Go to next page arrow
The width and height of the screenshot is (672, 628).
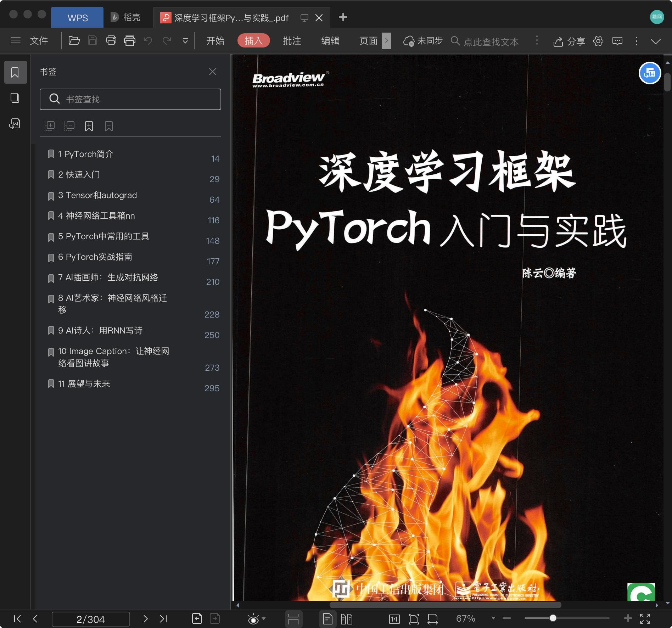(145, 619)
